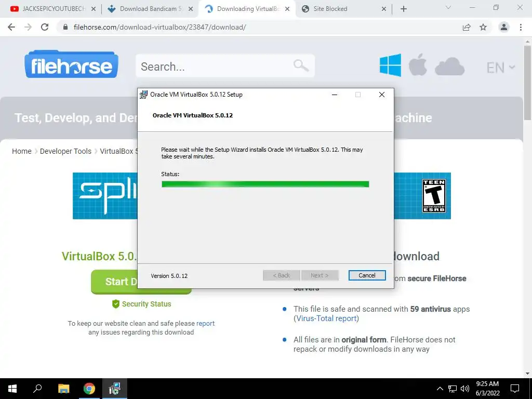532x399 pixels.
Task: Click the installation progress bar
Action: [265, 184]
